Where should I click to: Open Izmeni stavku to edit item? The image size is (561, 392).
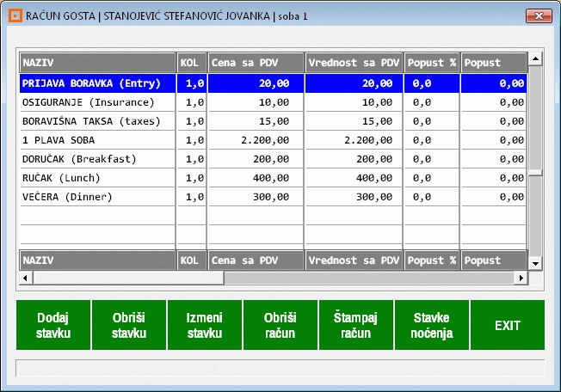click(205, 325)
